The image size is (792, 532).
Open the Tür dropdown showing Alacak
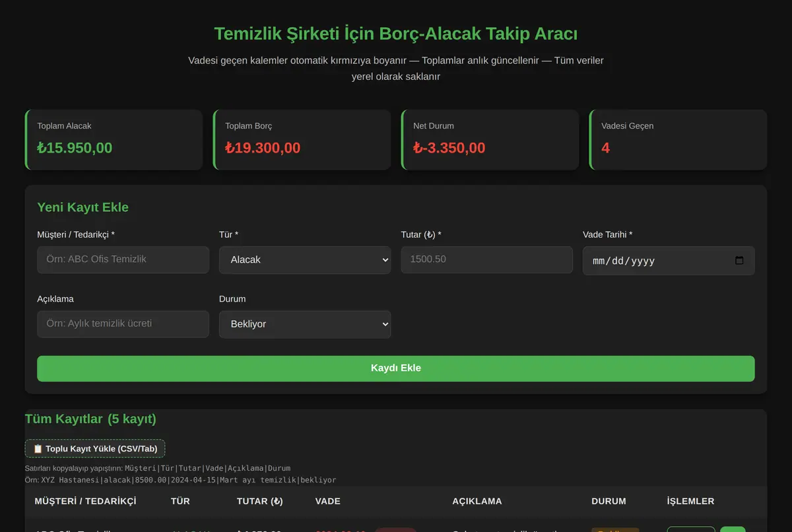tap(305, 260)
